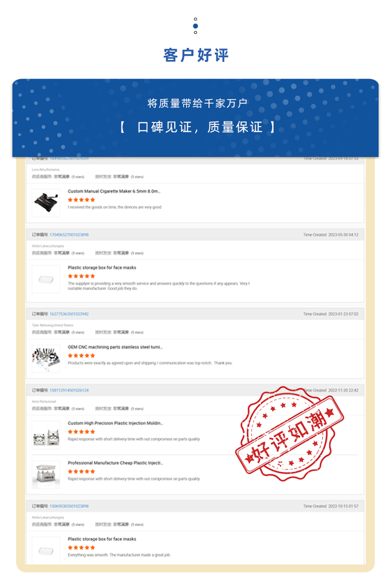The height and width of the screenshot is (588, 391).
Task: Click the red 好评如潮 stamp
Action: [289, 434]
